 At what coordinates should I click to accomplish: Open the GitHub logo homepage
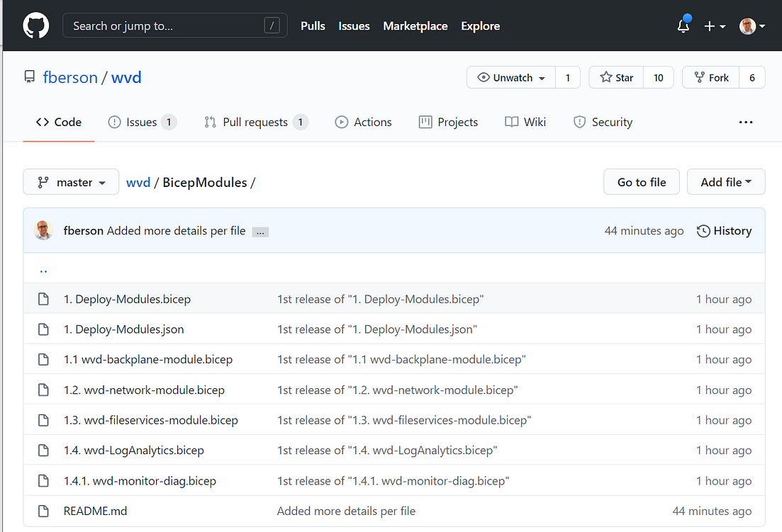pos(36,26)
